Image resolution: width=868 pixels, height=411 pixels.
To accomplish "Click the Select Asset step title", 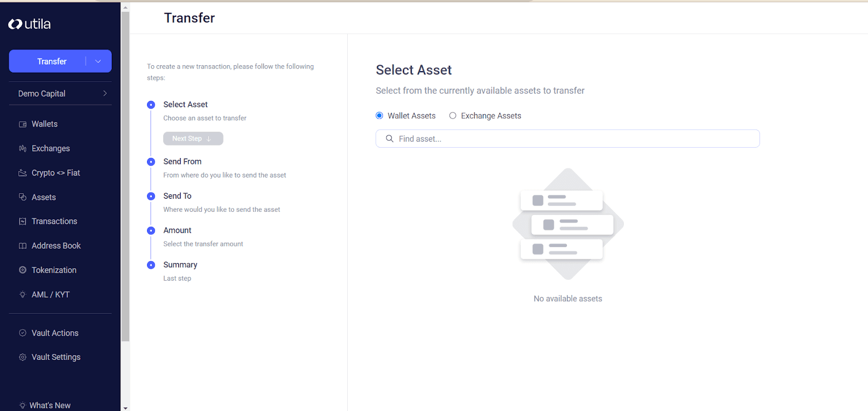I will tap(186, 104).
